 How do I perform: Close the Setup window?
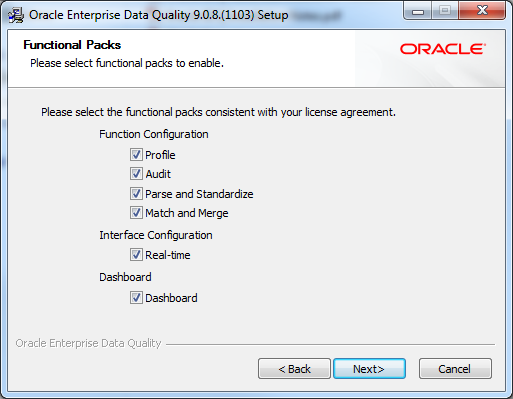(x=482, y=11)
